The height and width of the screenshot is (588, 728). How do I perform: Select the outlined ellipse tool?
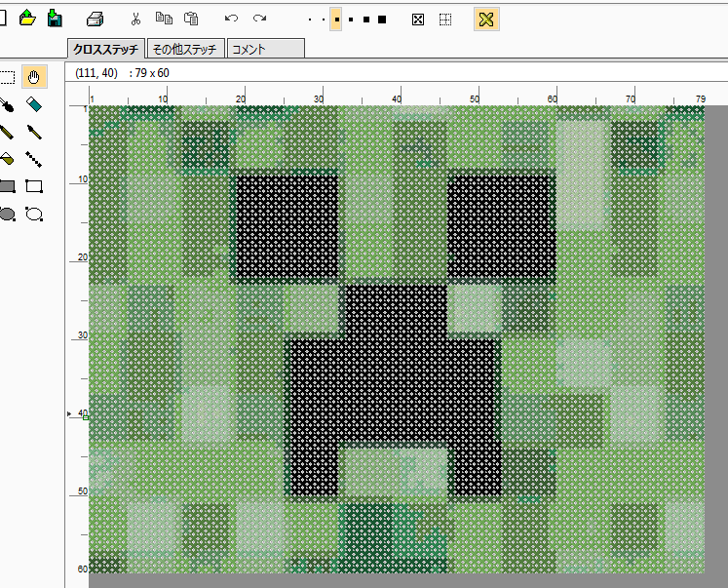coord(34,215)
